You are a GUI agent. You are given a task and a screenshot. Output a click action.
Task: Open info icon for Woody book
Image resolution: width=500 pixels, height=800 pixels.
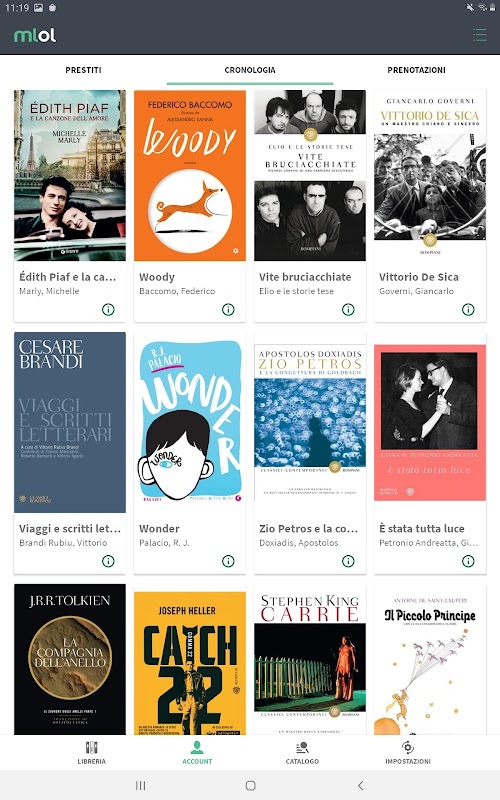[228, 309]
